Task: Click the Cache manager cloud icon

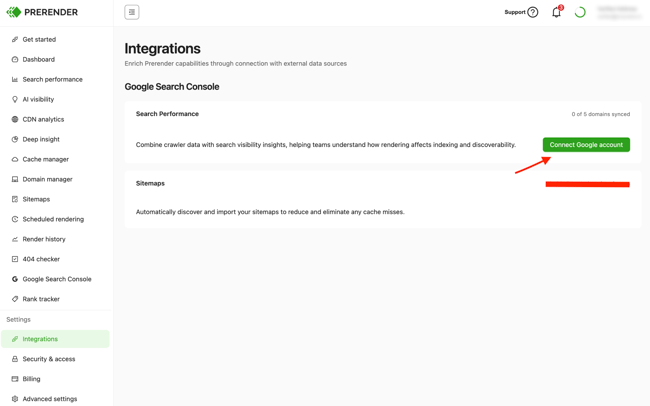Action: coord(15,159)
